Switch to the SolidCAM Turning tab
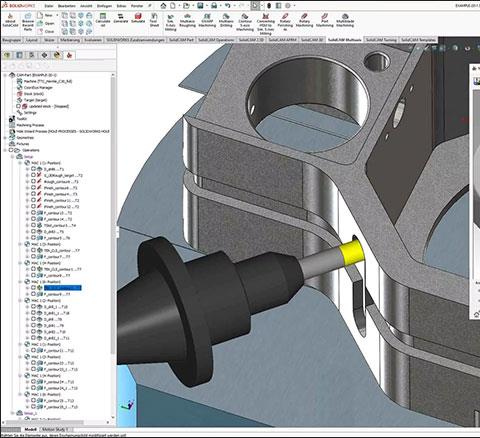 point(381,40)
